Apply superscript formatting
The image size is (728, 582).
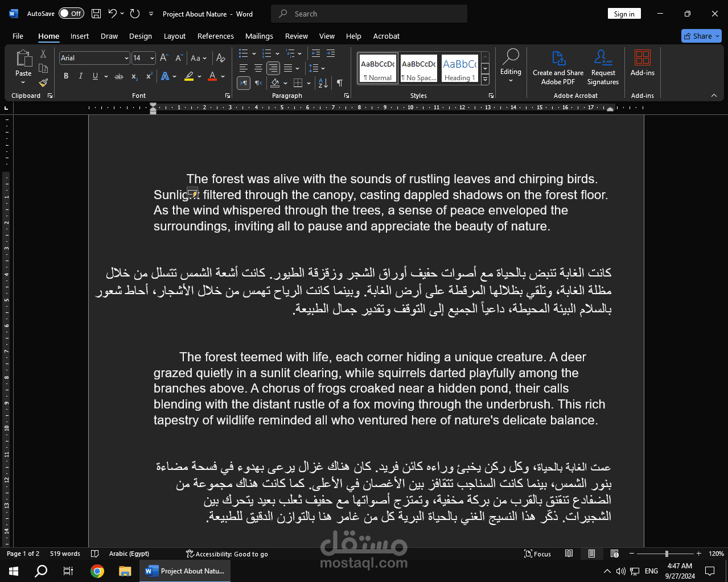point(149,76)
